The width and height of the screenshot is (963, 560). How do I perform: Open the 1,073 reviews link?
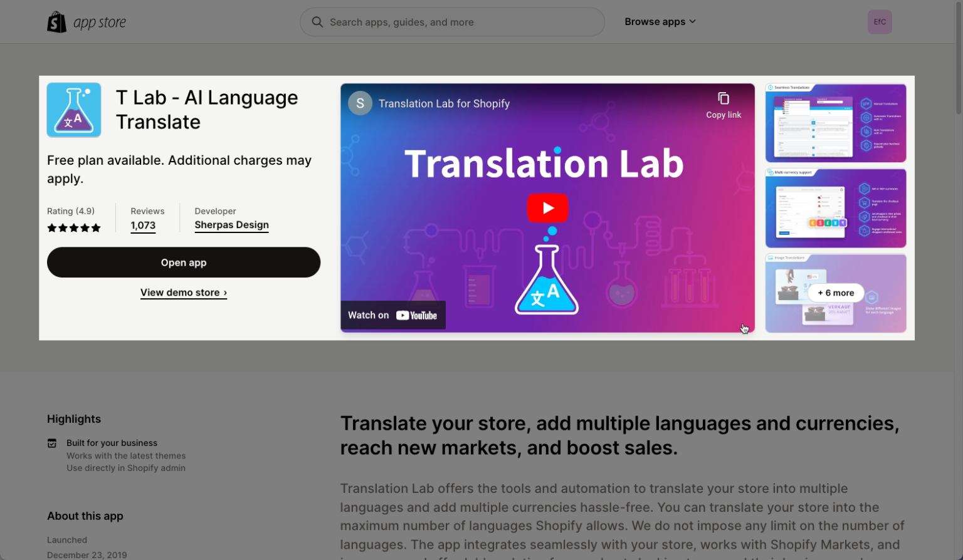[143, 226]
